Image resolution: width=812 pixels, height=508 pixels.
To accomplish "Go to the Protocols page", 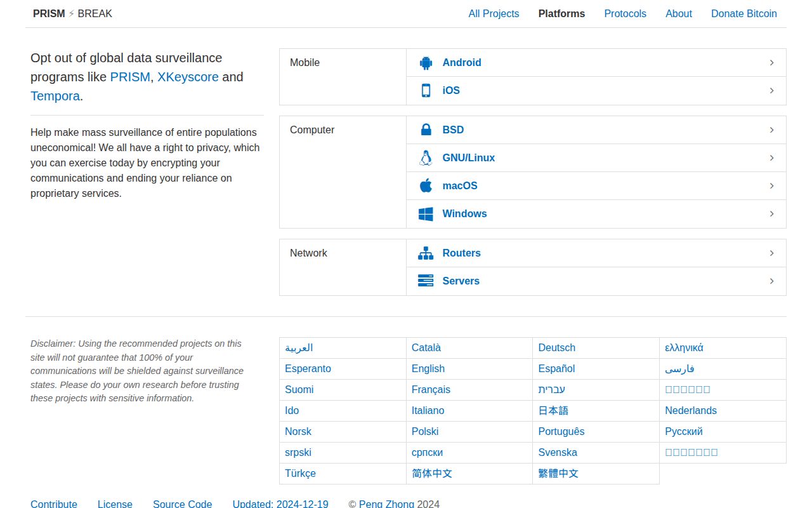I will click(625, 14).
